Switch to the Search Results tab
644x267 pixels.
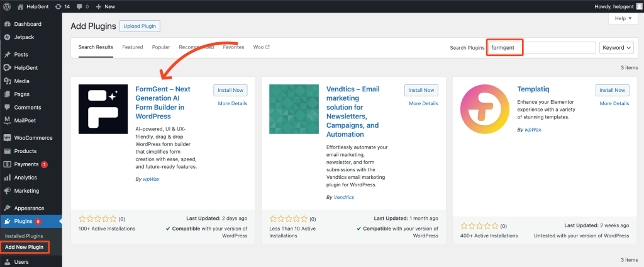[96, 47]
